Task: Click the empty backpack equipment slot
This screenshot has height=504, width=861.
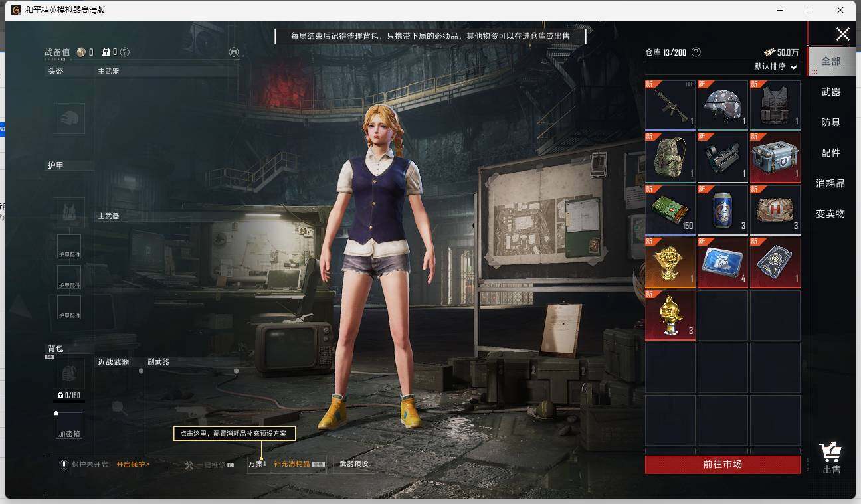Action: [69, 375]
